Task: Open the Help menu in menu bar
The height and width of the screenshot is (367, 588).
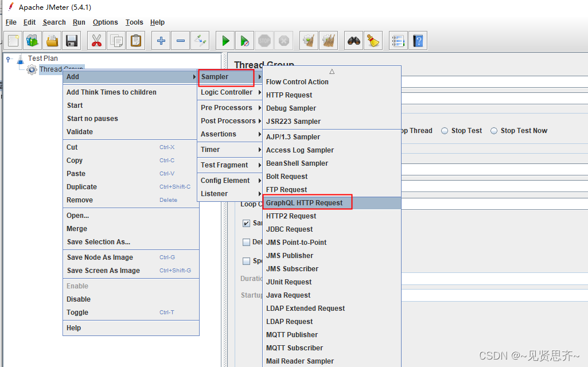Action: (x=157, y=22)
